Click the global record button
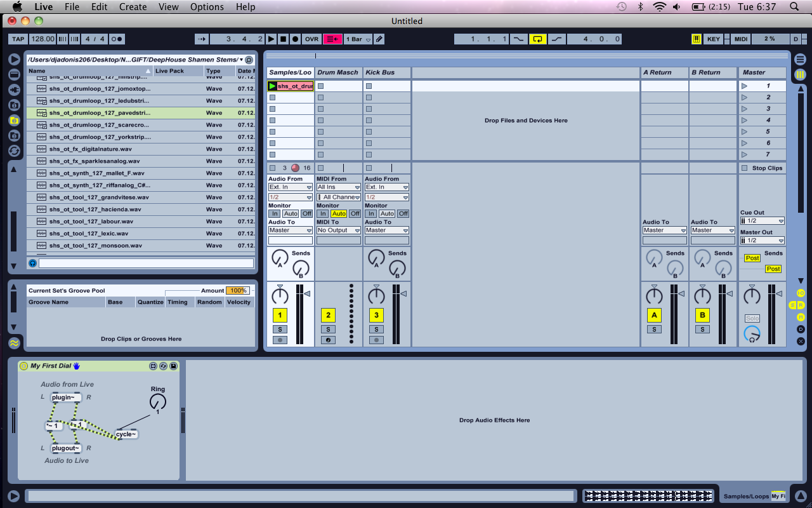The image size is (812, 508). 295,39
